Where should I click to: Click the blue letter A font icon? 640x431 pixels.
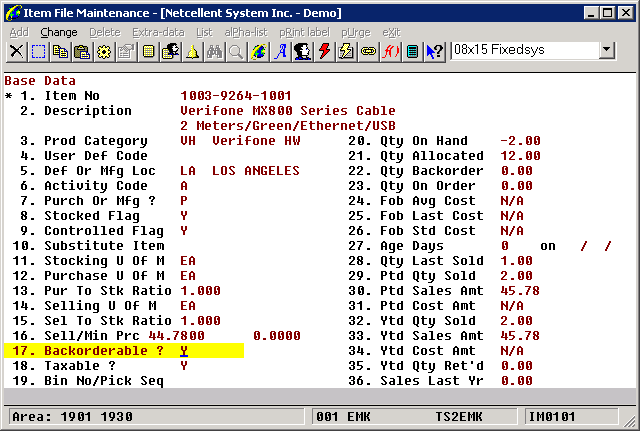(x=281, y=51)
